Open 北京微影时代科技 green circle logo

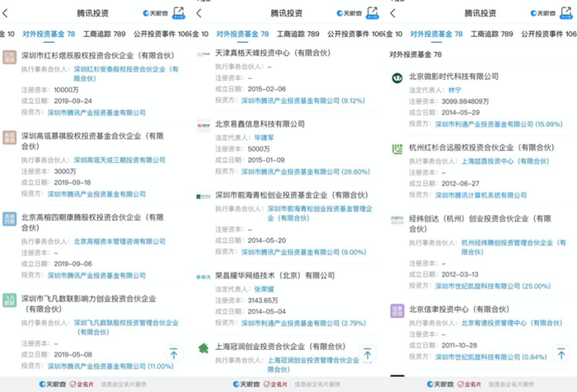[x=396, y=77]
